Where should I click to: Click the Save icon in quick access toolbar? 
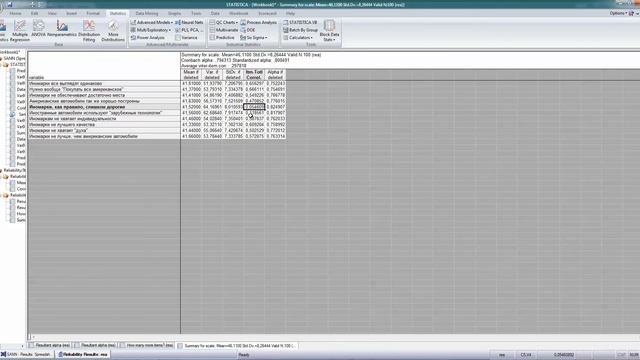pyautogui.click(x=10, y=5)
